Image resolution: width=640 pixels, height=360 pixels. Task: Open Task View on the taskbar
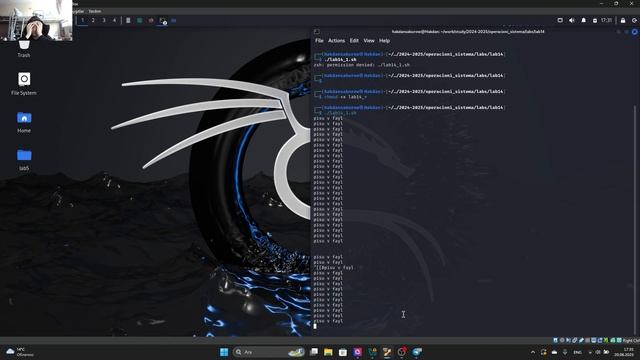[x=314, y=352]
